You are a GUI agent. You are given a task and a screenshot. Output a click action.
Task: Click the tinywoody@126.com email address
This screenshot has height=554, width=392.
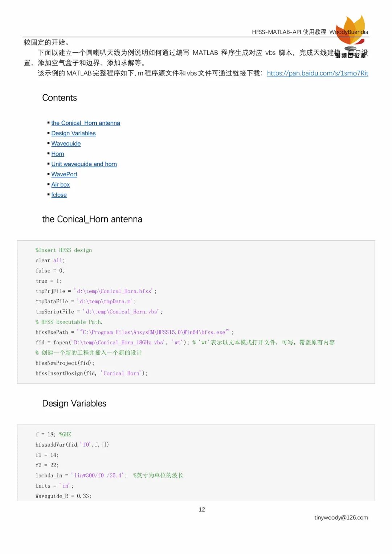click(x=341, y=518)
